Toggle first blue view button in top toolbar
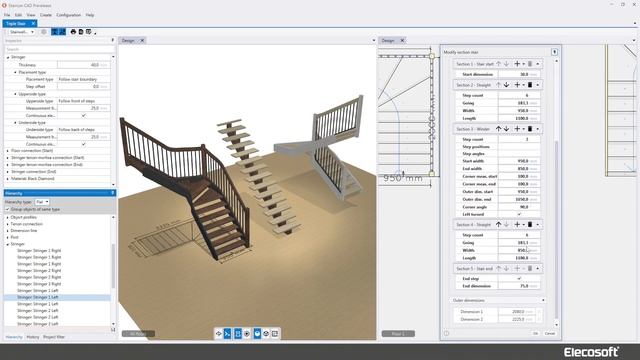 55,32
